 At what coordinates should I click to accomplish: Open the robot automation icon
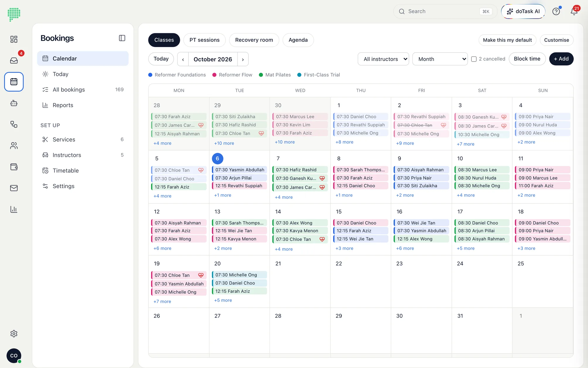[14, 103]
